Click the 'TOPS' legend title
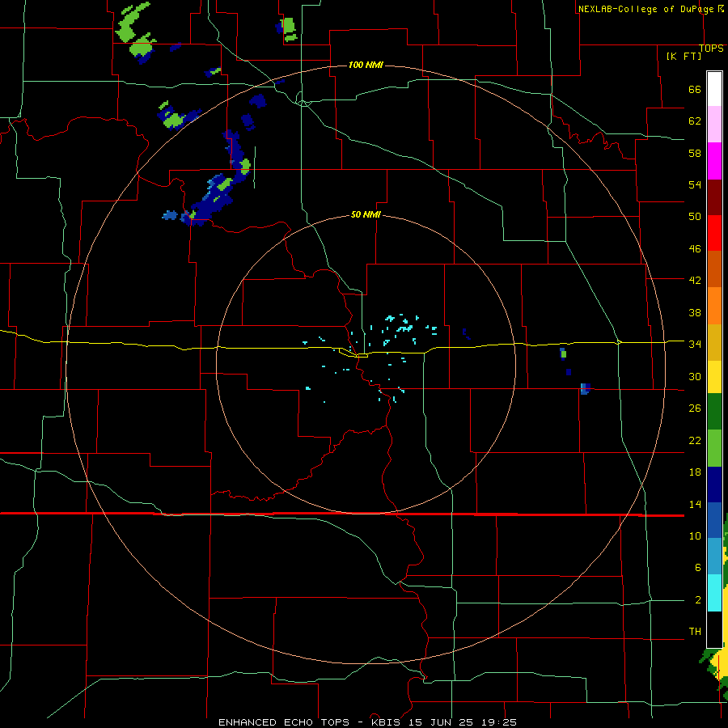This screenshot has height=728, width=728. (x=711, y=49)
